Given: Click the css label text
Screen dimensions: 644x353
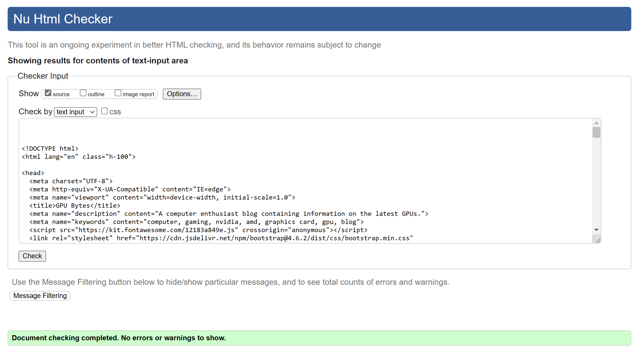Looking at the screenshot, I should 115,112.
